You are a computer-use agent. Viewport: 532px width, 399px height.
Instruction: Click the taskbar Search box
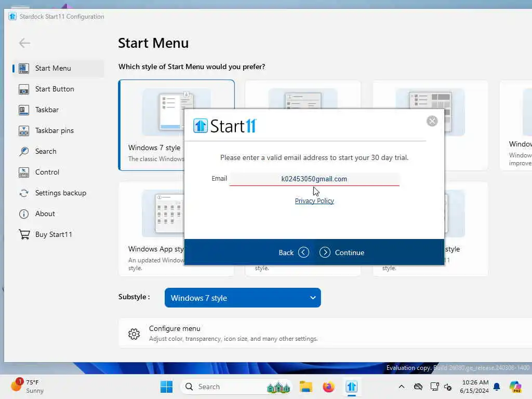point(236,387)
